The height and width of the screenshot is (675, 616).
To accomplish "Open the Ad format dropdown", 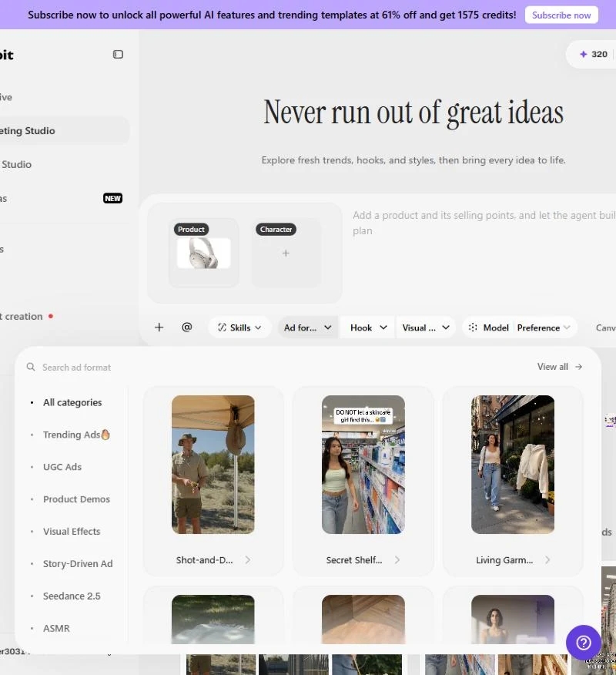I will pyautogui.click(x=307, y=327).
